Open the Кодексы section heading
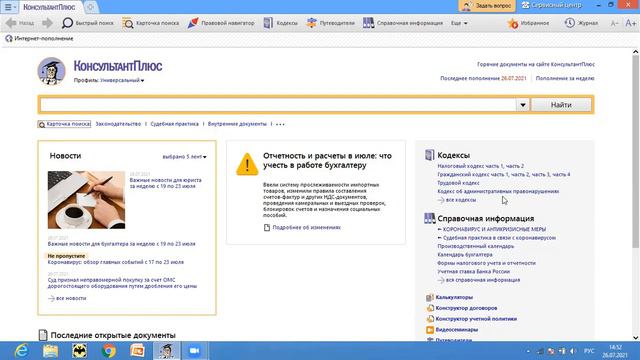 pos(453,155)
